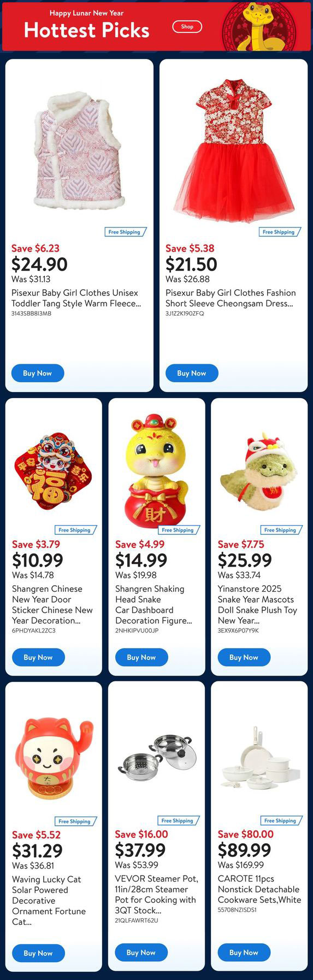Buy the $24.90 Tang style fleece vest
The image size is (313, 980).
tap(38, 373)
